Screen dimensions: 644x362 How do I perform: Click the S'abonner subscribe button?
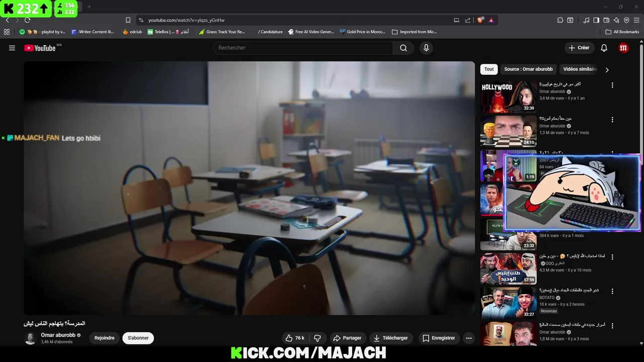pyautogui.click(x=138, y=338)
